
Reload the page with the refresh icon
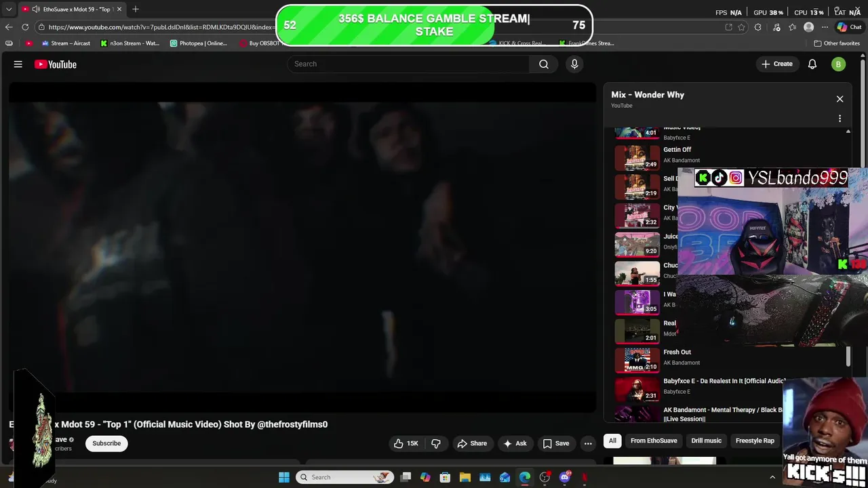[x=25, y=27]
